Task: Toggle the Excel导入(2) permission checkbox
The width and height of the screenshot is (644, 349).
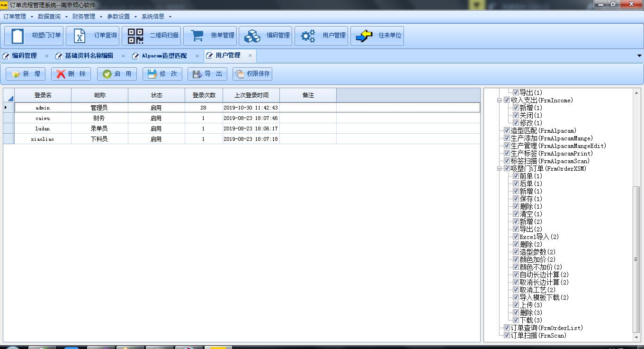Action: (x=516, y=237)
